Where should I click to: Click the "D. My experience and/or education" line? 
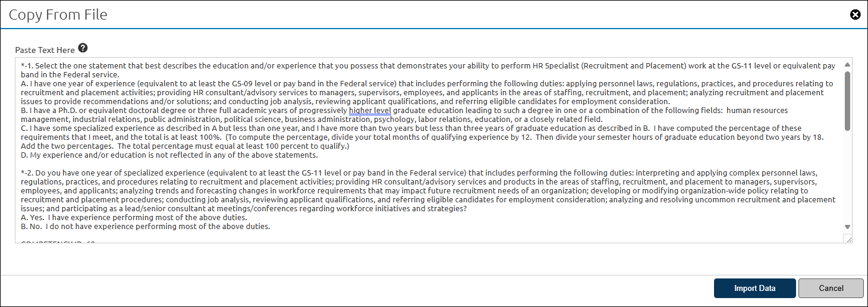(169, 155)
